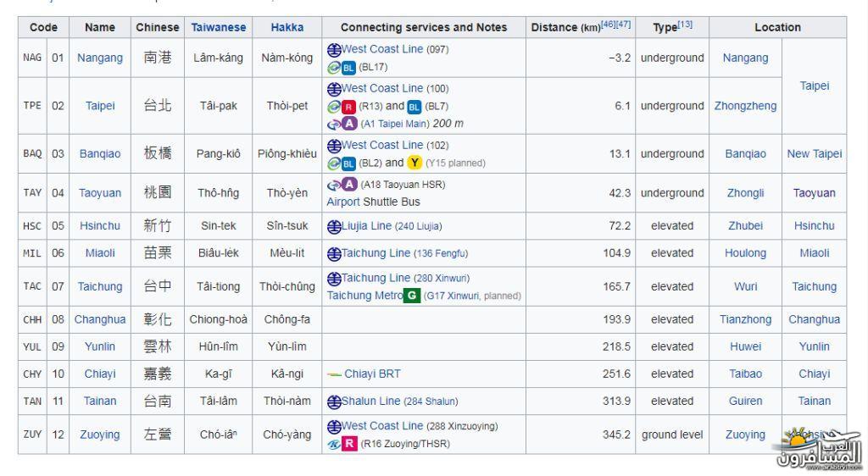Open the New Taipei location link

point(814,154)
